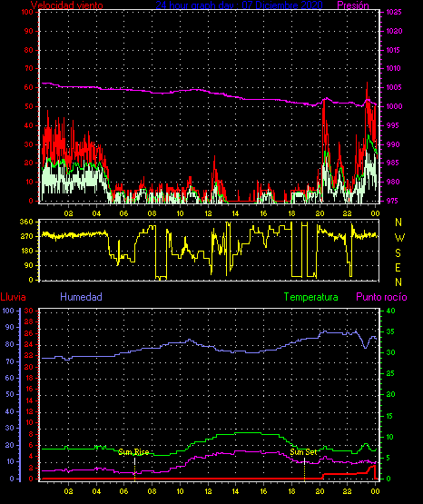423x504 pixels.
Task: Click the '12' hour label under wind speed chart
Action: (208, 213)
